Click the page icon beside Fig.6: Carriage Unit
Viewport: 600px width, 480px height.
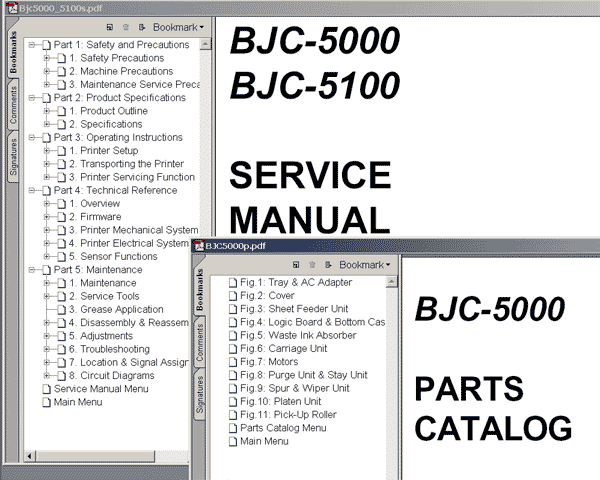click(x=233, y=349)
